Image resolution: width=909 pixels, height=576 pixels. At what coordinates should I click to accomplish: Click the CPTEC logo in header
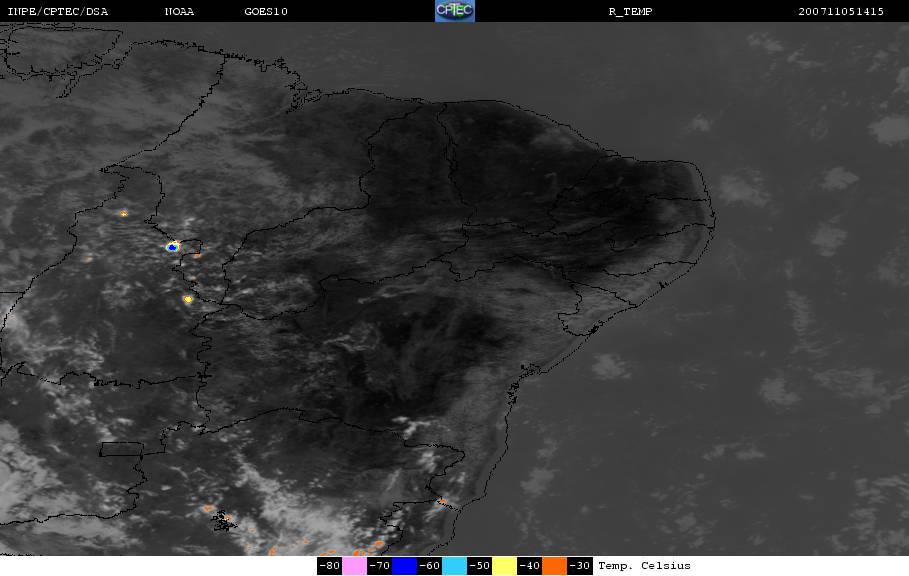click(454, 11)
